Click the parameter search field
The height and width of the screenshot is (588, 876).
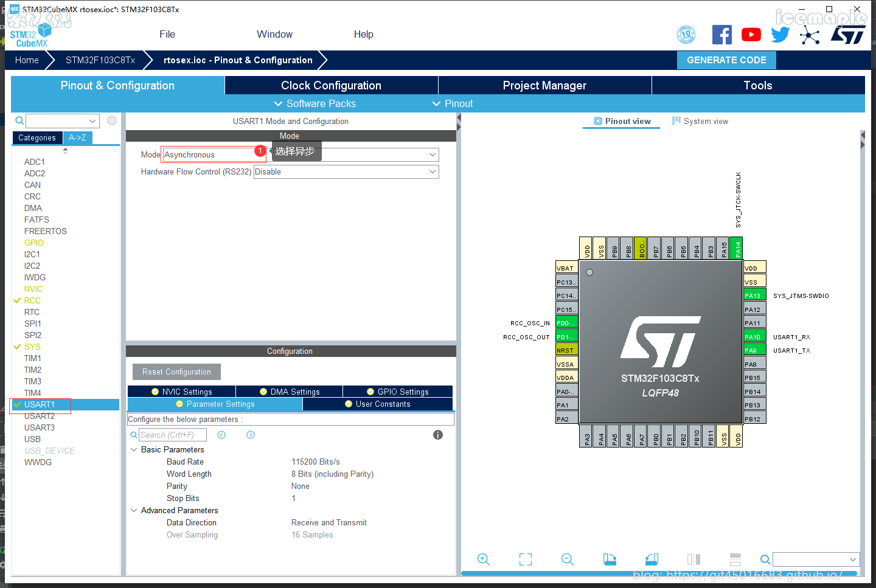(x=173, y=435)
